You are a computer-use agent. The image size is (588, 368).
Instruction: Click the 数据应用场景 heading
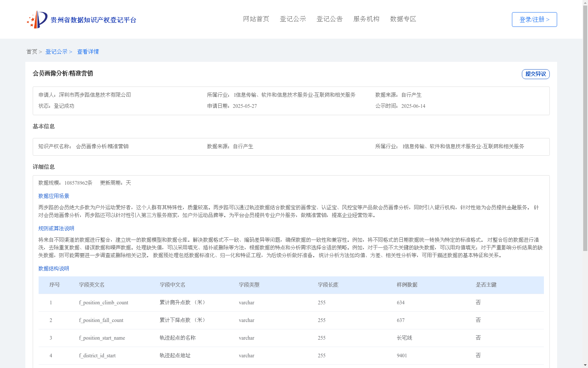tap(54, 196)
